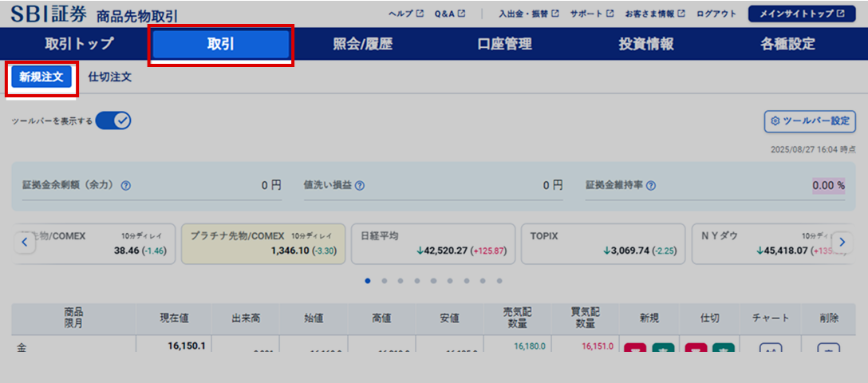Click チャート column header
The height and width of the screenshot is (383, 868).
click(x=771, y=318)
